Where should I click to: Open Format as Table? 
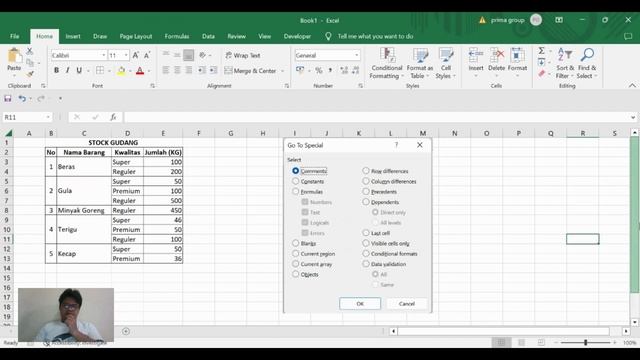(420, 63)
